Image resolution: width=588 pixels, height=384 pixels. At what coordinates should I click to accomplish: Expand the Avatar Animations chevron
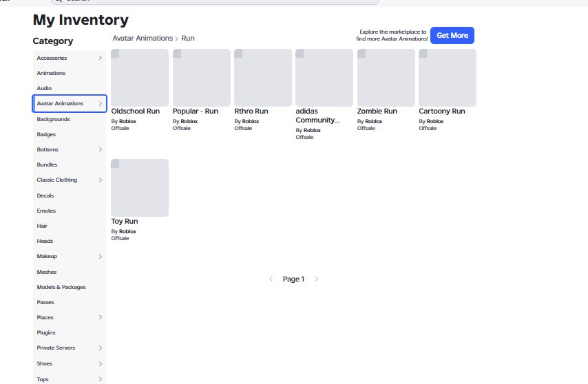tap(100, 103)
